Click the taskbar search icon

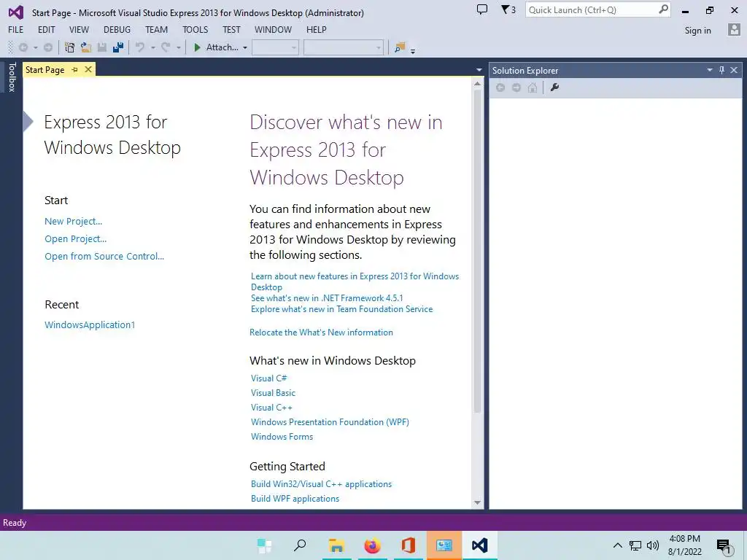pos(300,545)
